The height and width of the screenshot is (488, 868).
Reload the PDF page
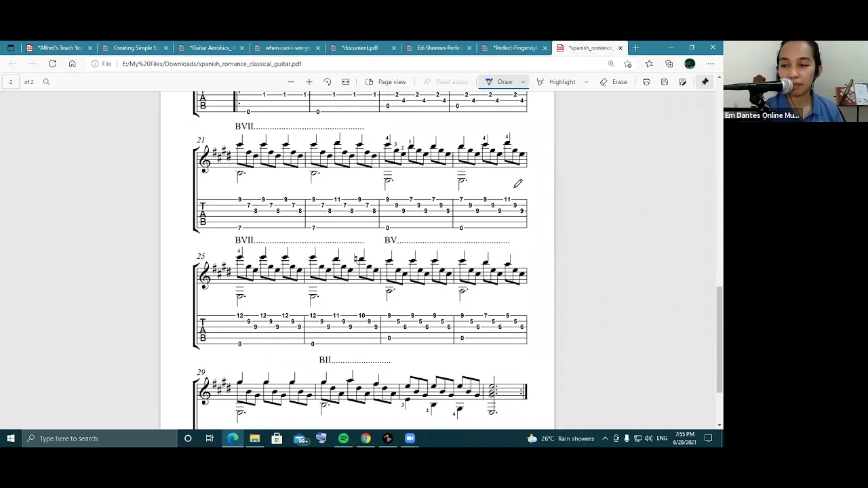pos(52,64)
